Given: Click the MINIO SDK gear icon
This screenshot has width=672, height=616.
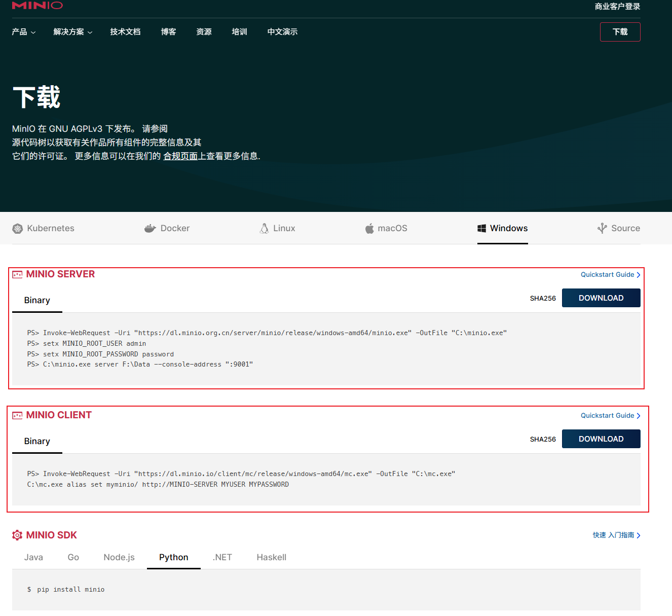Looking at the screenshot, I should click(17, 535).
